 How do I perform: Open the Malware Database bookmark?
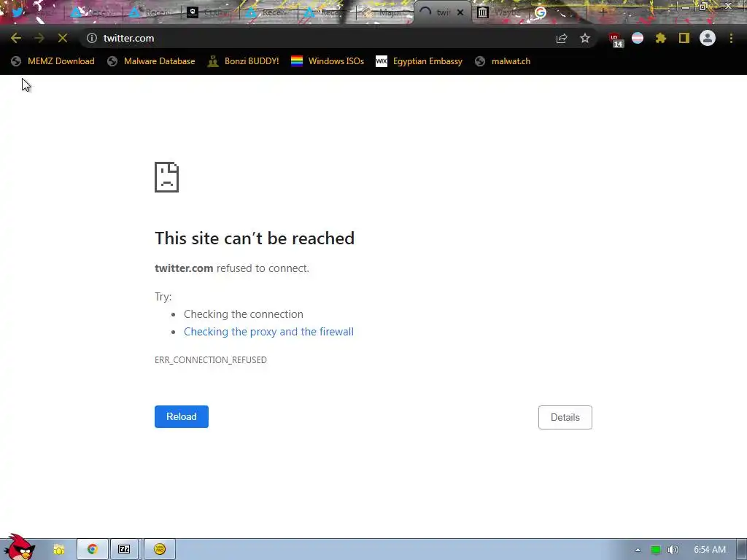click(151, 61)
